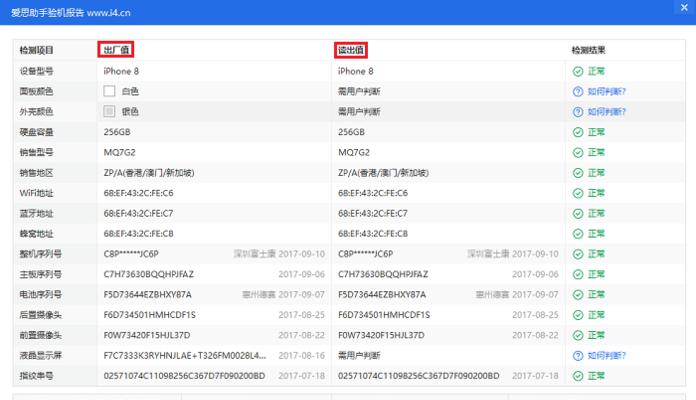Click green check icon in 销售型号 row
Screen dimensions: 696x400
[x=577, y=152]
